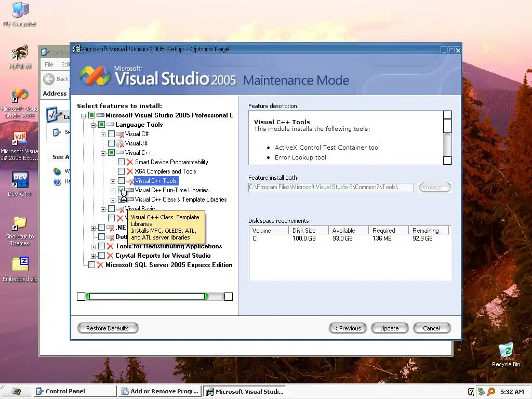Enable the X64 Compilers and Tools checkbox
The height and width of the screenshot is (399, 532).
[121, 171]
